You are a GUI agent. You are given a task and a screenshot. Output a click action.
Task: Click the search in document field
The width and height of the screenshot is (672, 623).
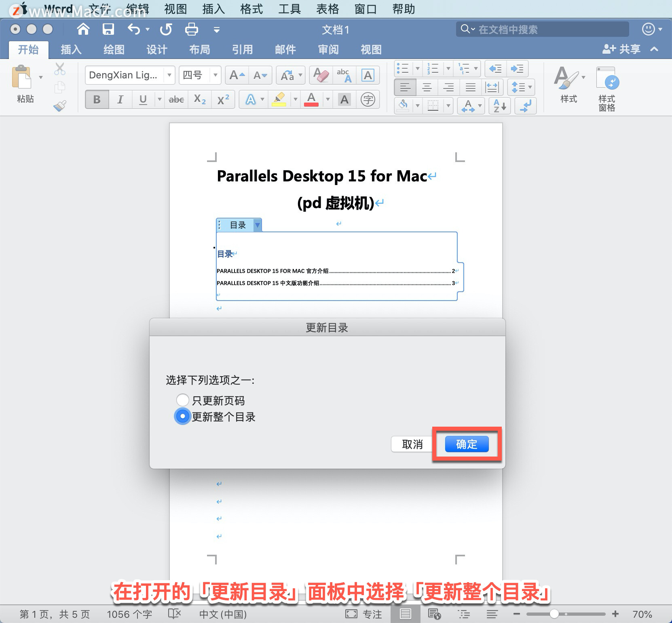(543, 29)
